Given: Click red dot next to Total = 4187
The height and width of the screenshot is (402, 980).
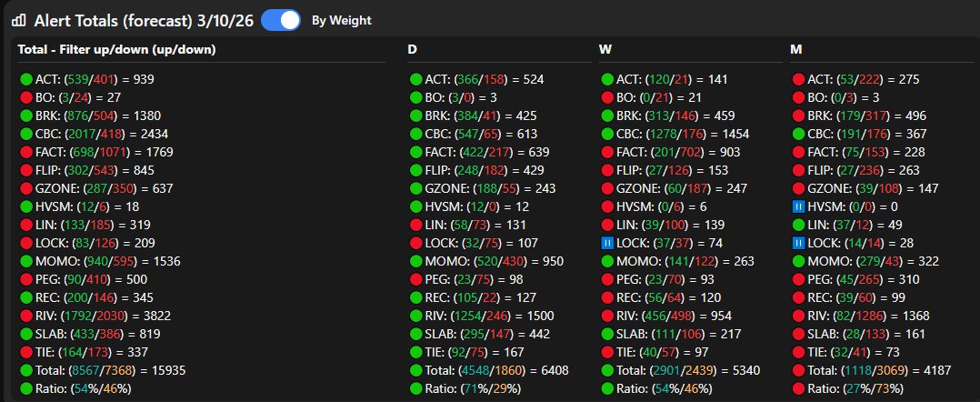Looking at the screenshot, I should [x=798, y=370].
